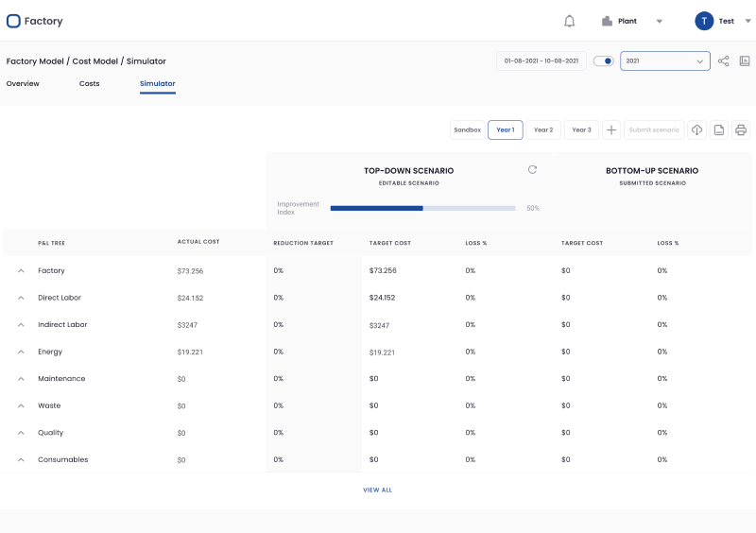Click the Maintenance row label

(61, 379)
